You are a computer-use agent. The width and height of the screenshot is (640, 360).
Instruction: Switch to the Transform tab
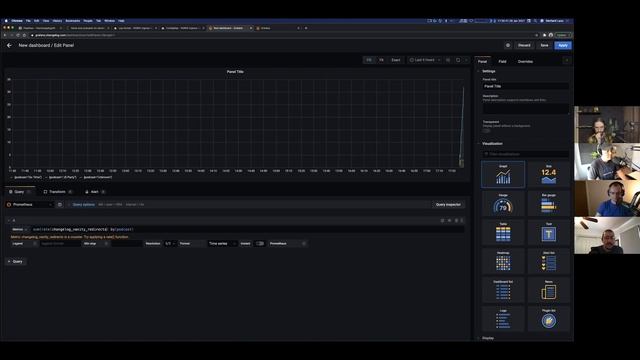57,191
